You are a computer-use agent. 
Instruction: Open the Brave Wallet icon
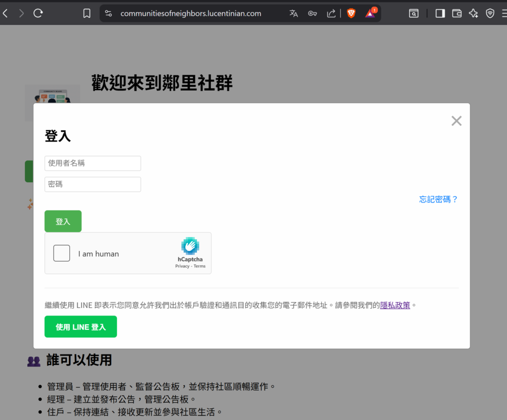456,13
